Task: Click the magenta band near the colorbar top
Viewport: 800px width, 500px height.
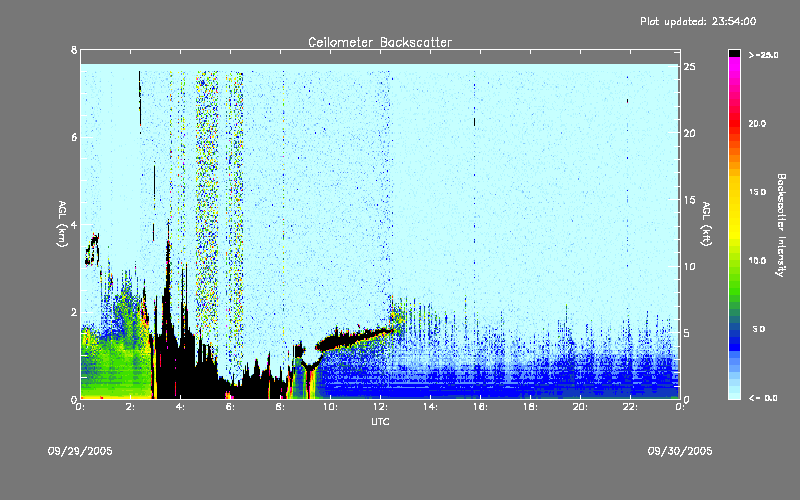Action: [734, 66]
